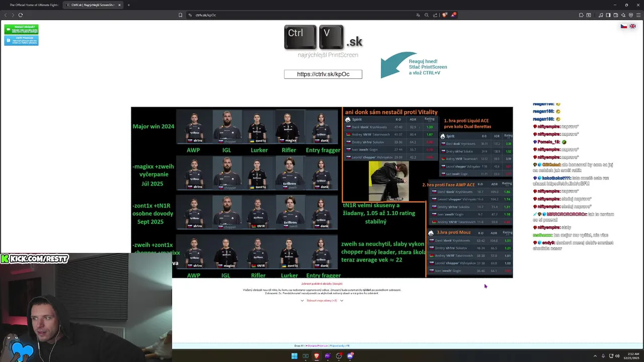
Task: Select the https://ctrlv.sk/kpOc link field
Action: point(323,74)
